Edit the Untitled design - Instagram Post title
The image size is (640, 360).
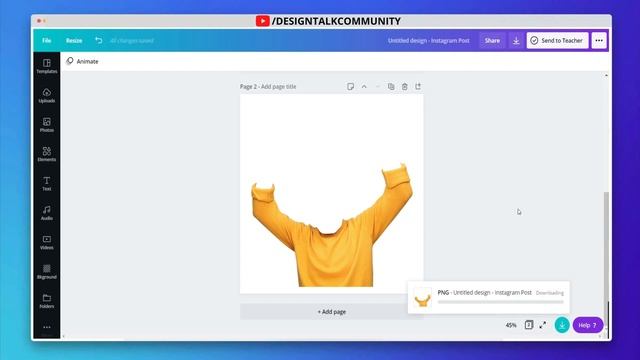coord(429,40)
